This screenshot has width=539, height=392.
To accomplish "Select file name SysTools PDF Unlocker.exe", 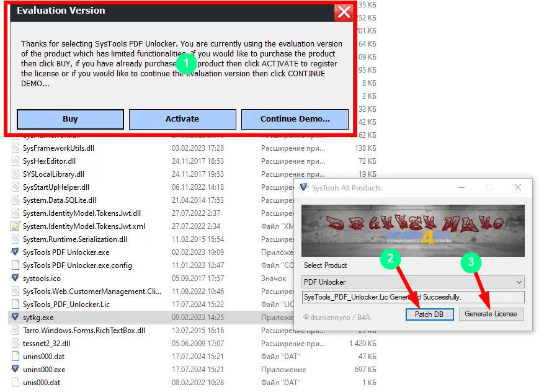I will 66,252.
